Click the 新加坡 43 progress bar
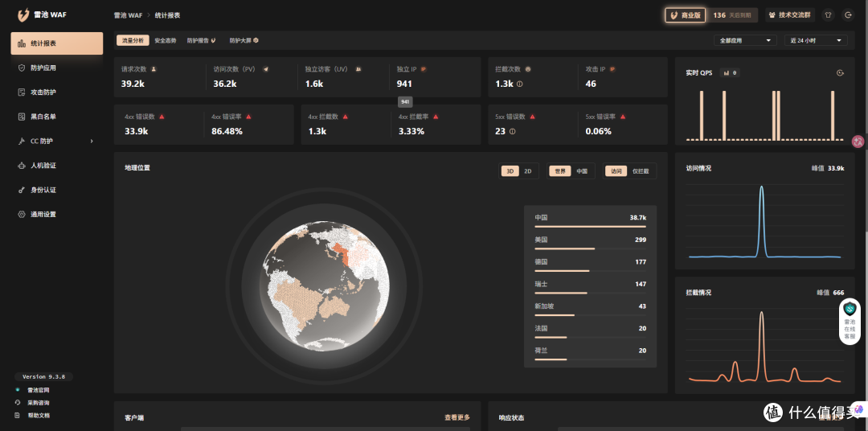 coord(590,315)
